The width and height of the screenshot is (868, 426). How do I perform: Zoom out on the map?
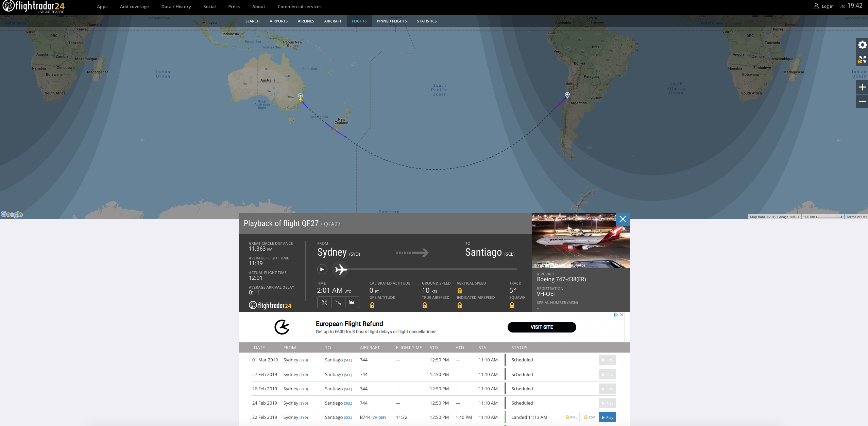pos(862,101)
